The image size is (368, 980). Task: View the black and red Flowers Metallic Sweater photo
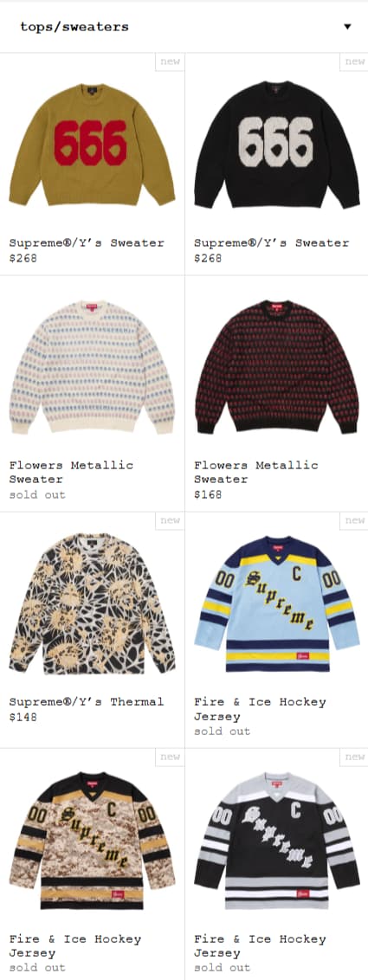point(277,367)
